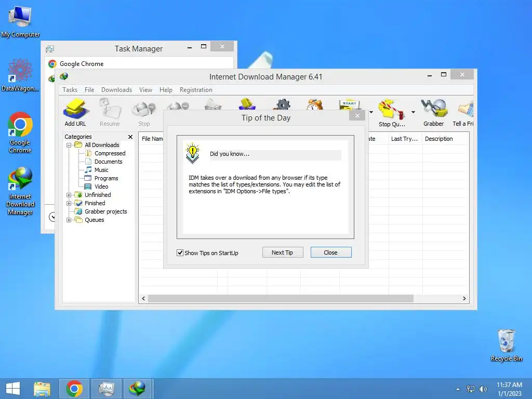
Task: Select the Finished category
Action: pyautogui.click(x=95, y=203)
